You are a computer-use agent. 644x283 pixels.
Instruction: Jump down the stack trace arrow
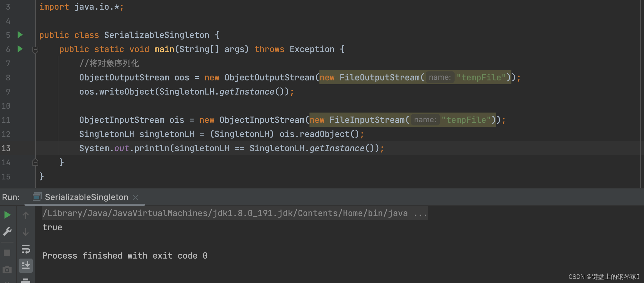(26, 232)
